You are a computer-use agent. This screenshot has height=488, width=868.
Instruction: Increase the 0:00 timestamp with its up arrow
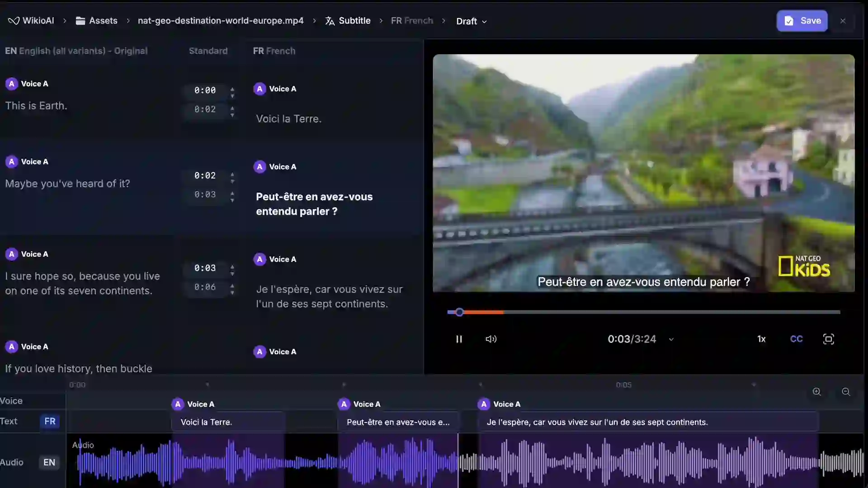pos(232,87)
